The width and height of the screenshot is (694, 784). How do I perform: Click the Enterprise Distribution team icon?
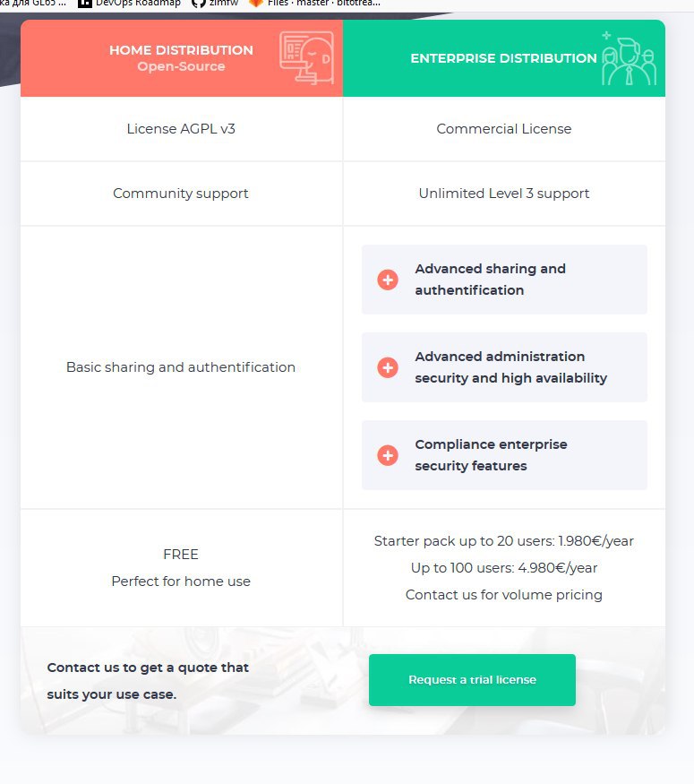(x=629, y=59)
